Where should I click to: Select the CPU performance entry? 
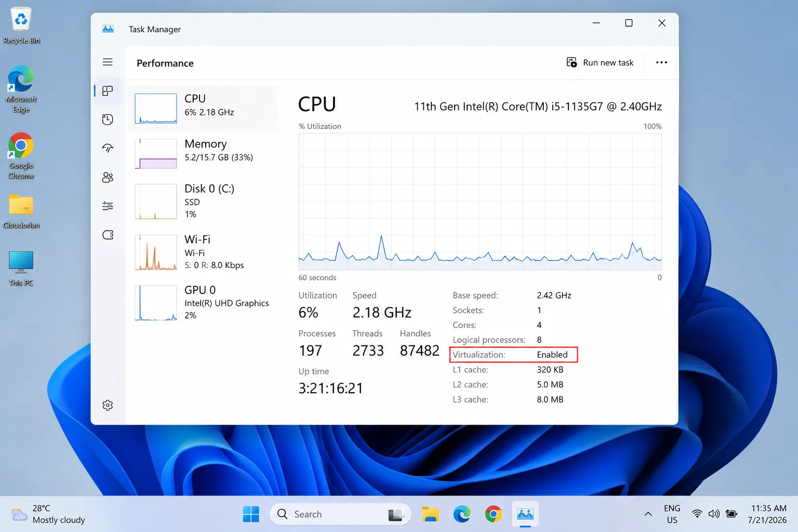pyautogui.click(x=203, y=108)
